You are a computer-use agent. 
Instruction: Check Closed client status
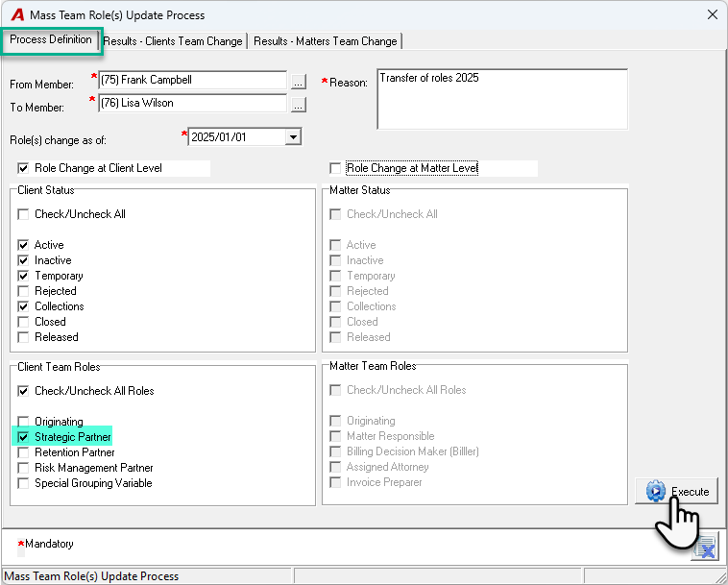23,322
